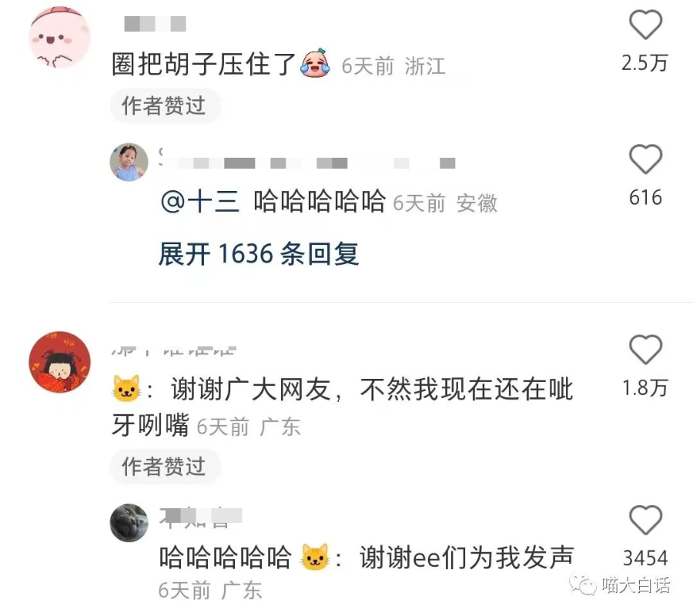Select the comment 圈把胡子压住了
This screenshot has width=693, height=616.
point(204,64)
